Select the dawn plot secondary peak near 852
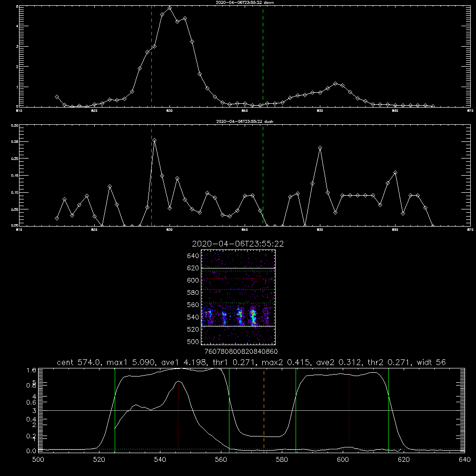476x476 pixels. [x=335, y=83]
